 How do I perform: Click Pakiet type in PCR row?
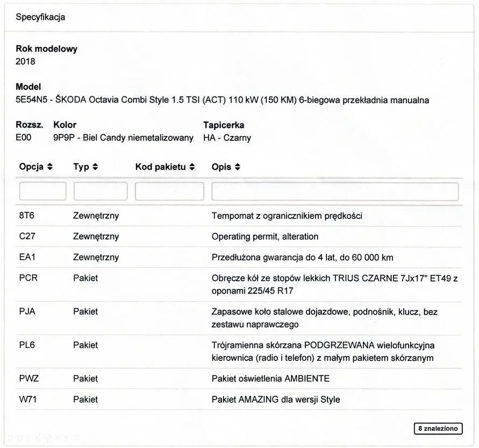[85, 278]
